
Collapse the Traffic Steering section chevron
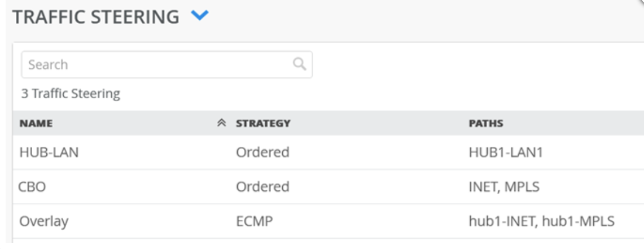point(199,17)
